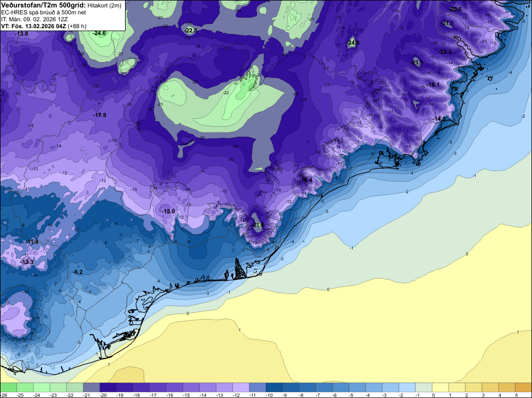
Task: Select the legend swatch labeled -9
Action: tap(291, 387)
